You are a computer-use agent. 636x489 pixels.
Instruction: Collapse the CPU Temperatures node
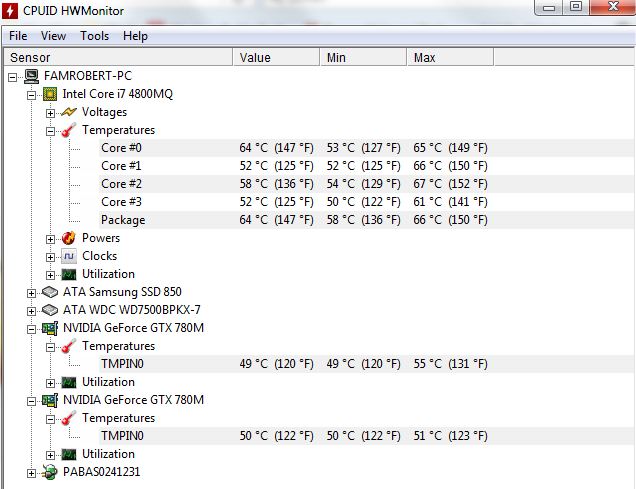point(50,131)
